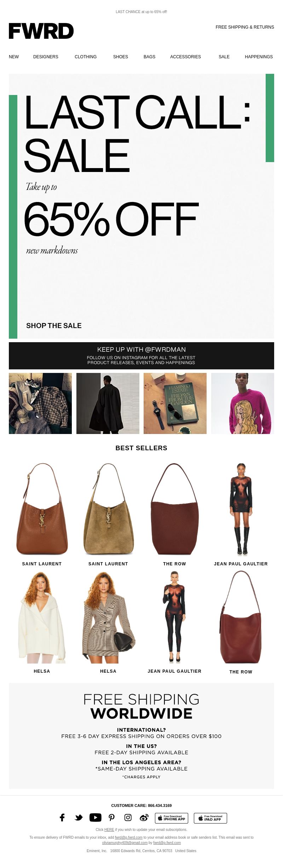Open the Helsa white coat product
Image resolution: width=283 pixels, height=868 pixels.
[42, 618]
